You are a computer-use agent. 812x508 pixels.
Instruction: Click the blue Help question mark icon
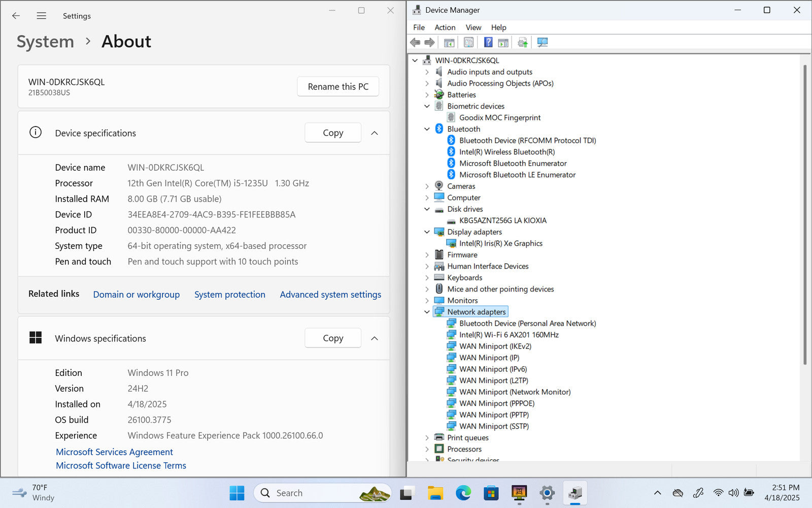click(x=488, y=43)
